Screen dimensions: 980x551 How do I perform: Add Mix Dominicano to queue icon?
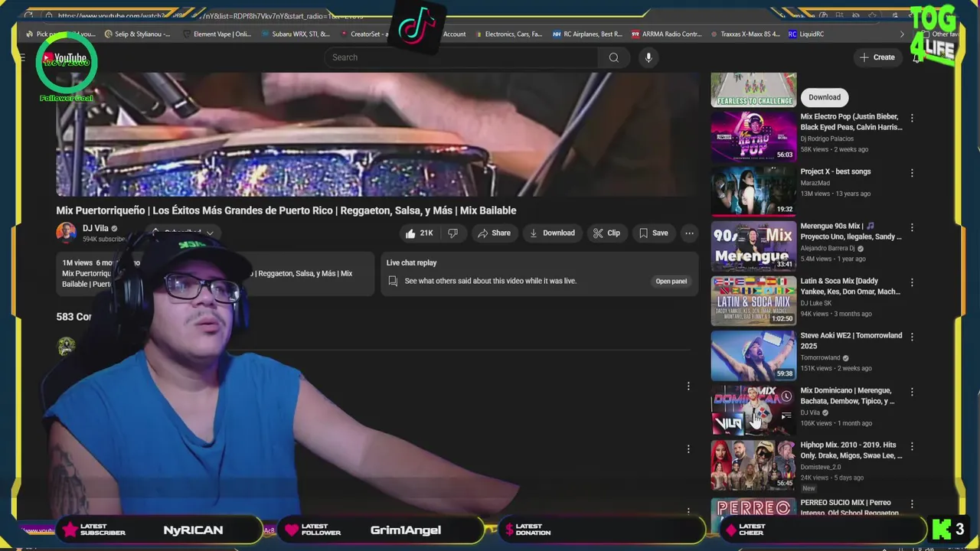click(786, 416)
